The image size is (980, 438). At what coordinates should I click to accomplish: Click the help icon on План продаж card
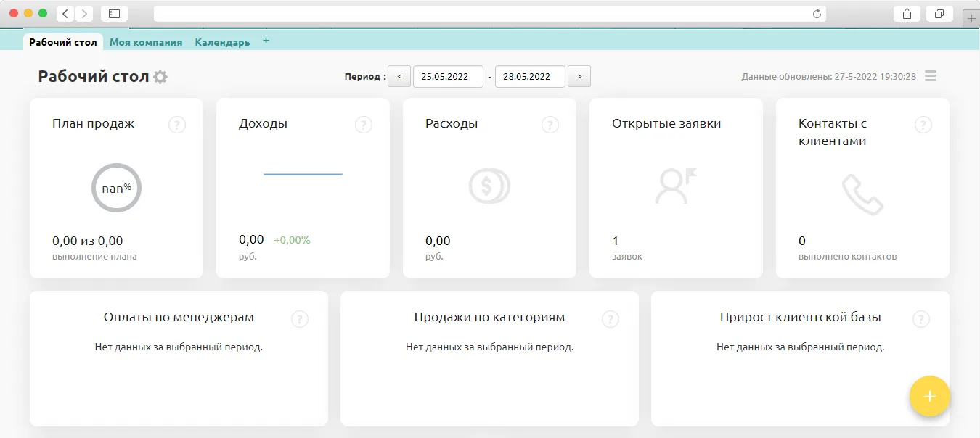[177, 125]
